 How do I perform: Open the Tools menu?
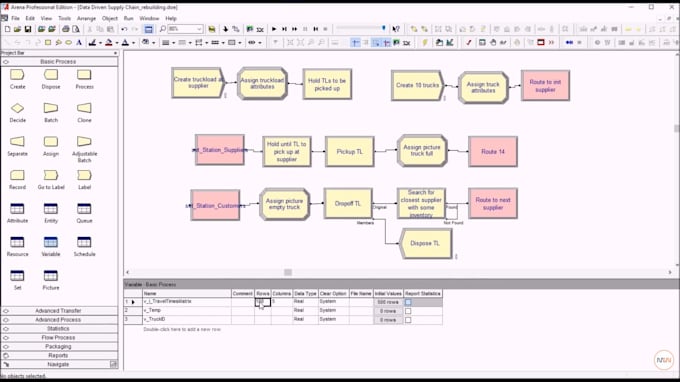[64, 18]
